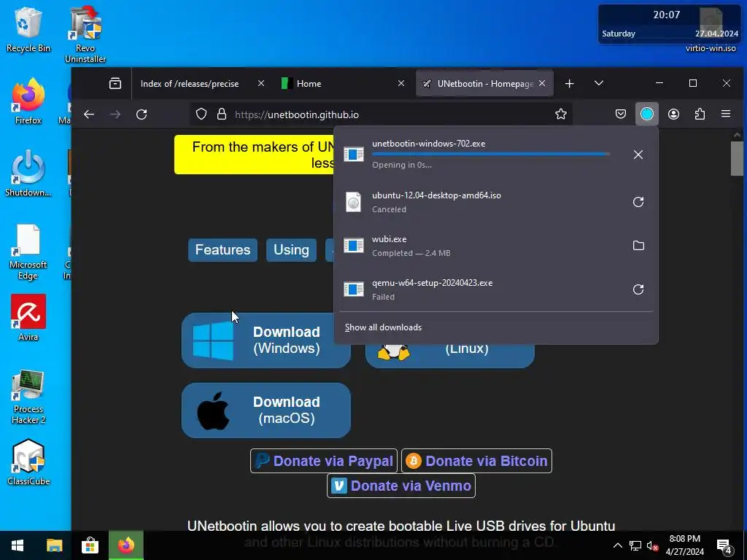The height and width of the screenshot is (560, 747).
Task: Open the Firefox account icon
Action: point(673,114)
